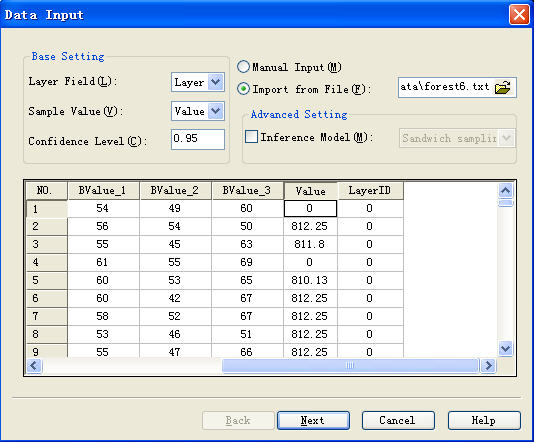Image resolution: width=534 pixels, height=442 pixels.
Task: Enable the Inference Model checkbox
Action: (x=251, y=137)
